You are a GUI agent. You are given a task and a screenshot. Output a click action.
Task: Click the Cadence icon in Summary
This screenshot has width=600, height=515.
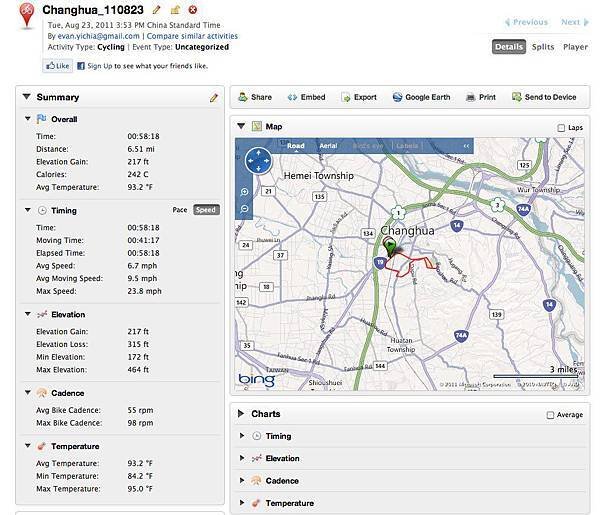click(x=41, y=393)
